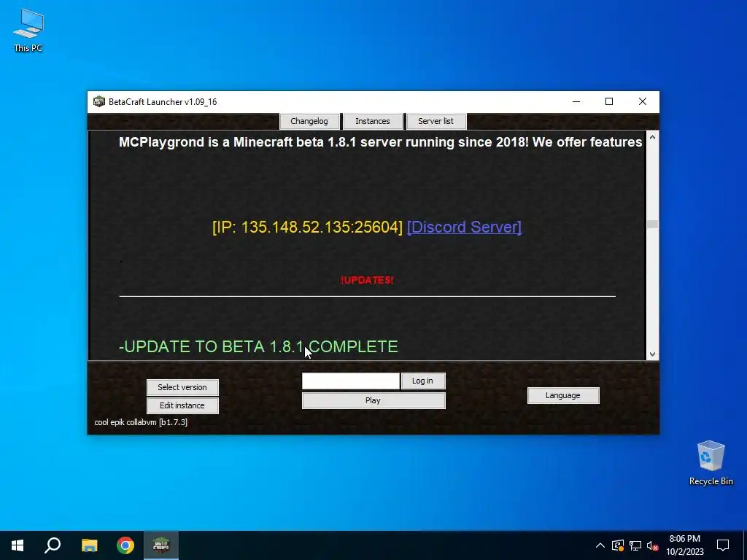The width and height of the screenshot is (747, 560).
Task: Click the red !UPDATES! heading
Action: tap(367, 280)
